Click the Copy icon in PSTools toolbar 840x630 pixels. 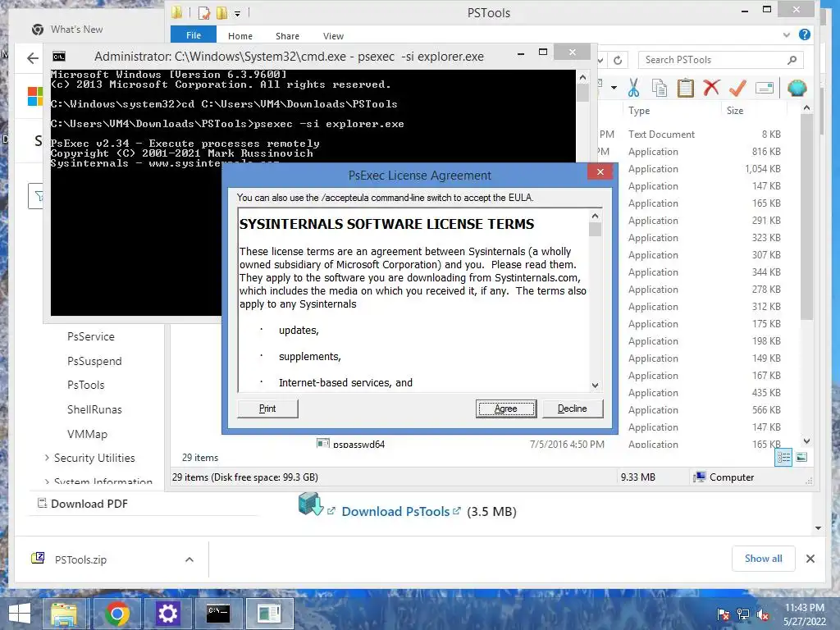click(660, 88)
